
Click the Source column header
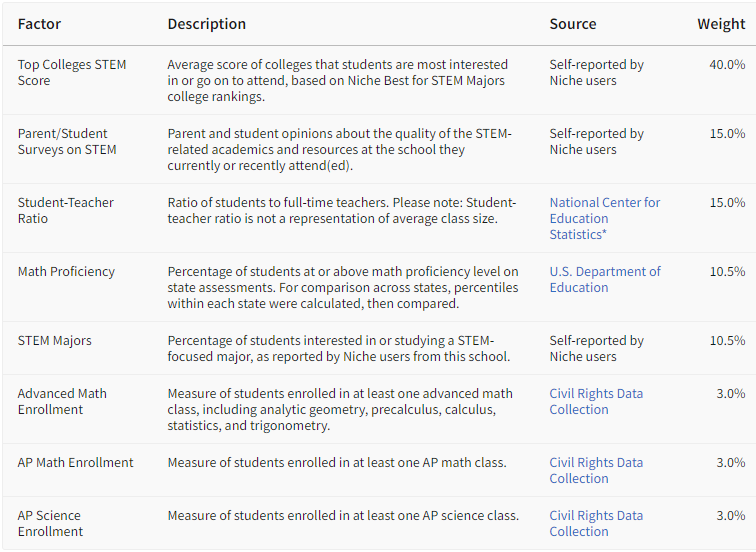(x=573, y=24)
